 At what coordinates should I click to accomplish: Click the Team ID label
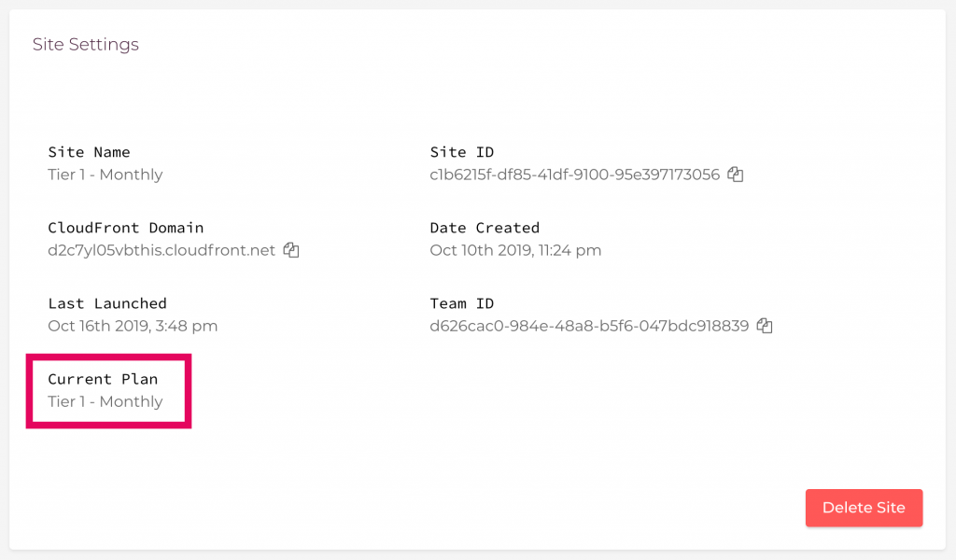click(x=461, y=303)
